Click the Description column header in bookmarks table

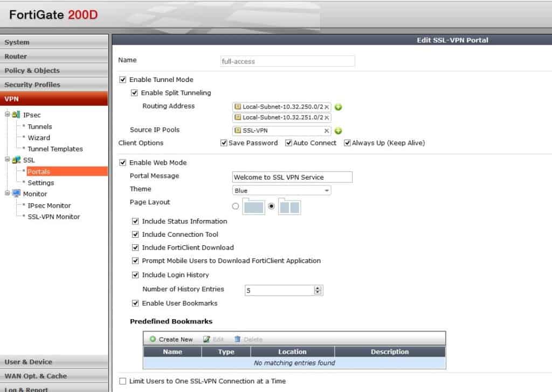(390, 352)
